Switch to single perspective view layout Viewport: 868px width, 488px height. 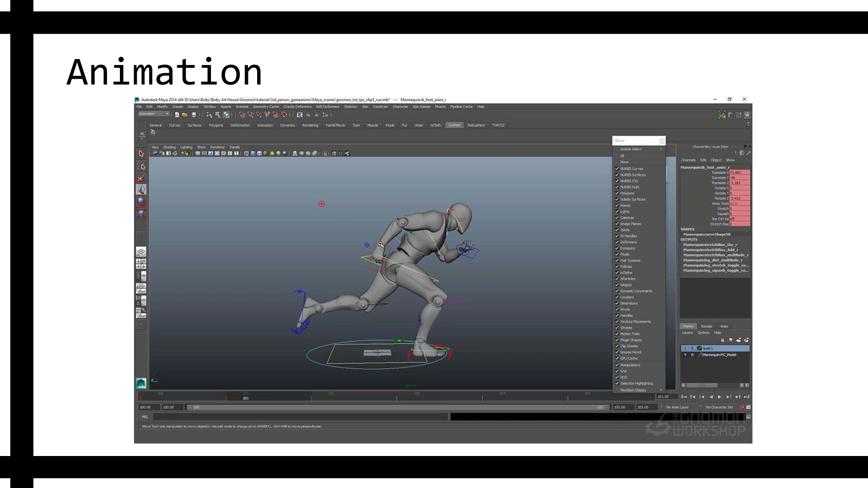coord(141,252)
